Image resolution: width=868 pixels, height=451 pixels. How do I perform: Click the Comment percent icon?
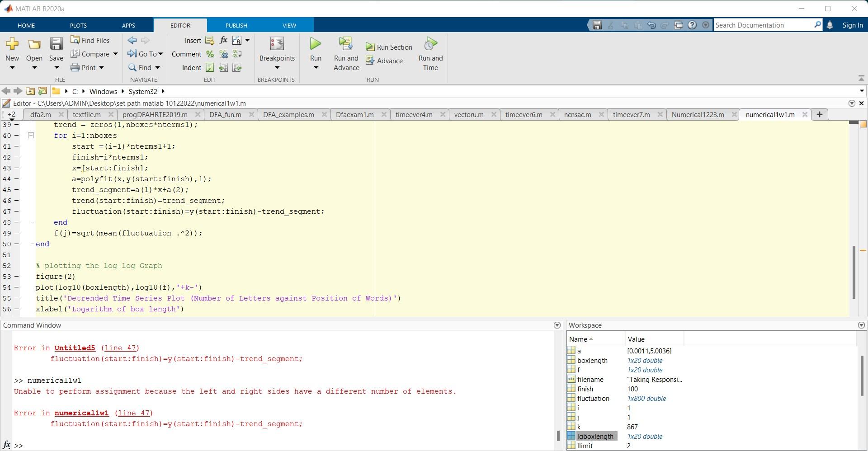[210, 54]
